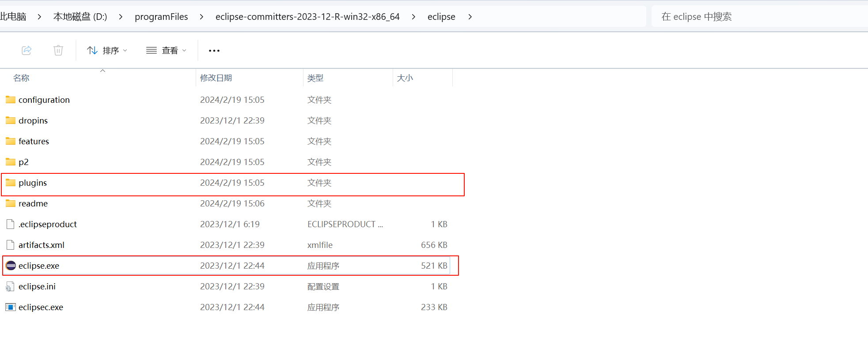
Task: Open the Sort (排序) dropdown
Action: click(x=107, y=50)
